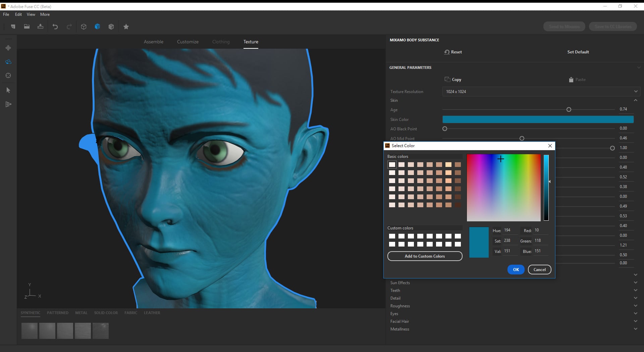The height and width of the screenshot is (352, 644).
Task: Select the orbit camera tool in sidebar
Action: (8, 62)
